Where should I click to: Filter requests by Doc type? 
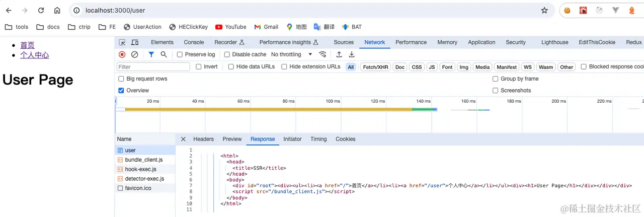399,67
